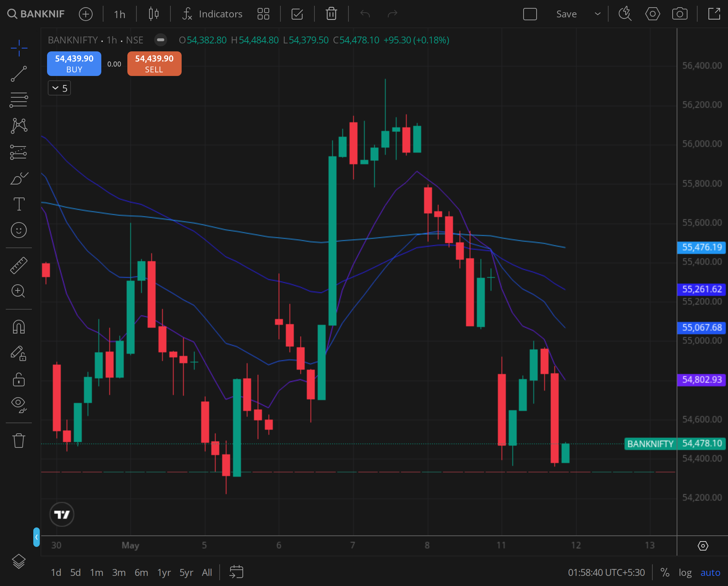Select the zoom in tool

coord(19,291)
